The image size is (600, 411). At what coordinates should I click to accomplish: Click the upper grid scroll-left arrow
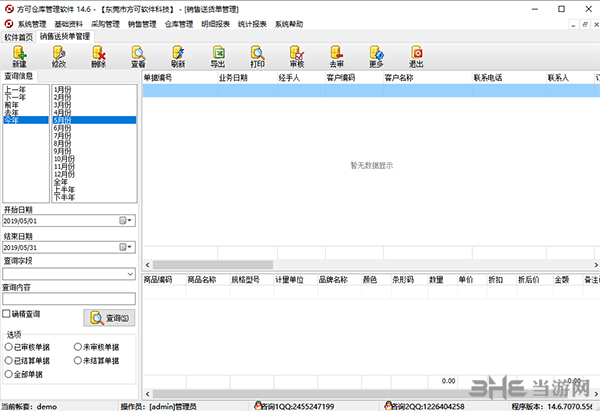[148, 265]
